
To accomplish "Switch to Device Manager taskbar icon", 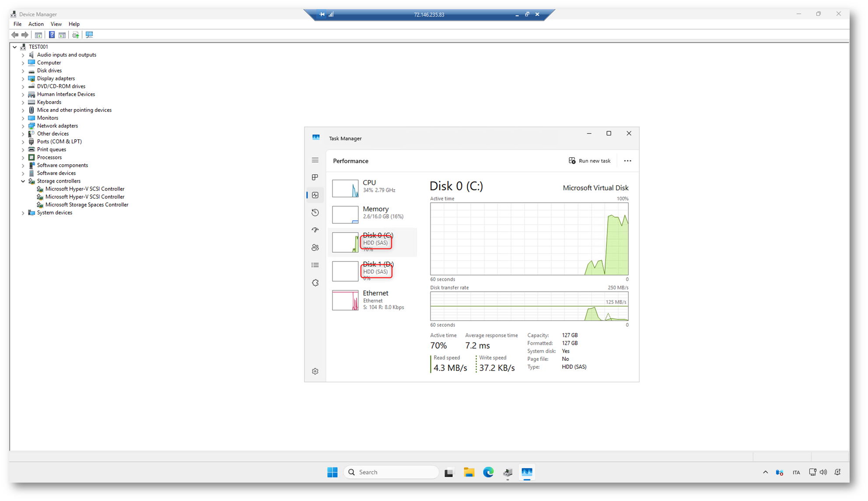I will coord(507,472).
